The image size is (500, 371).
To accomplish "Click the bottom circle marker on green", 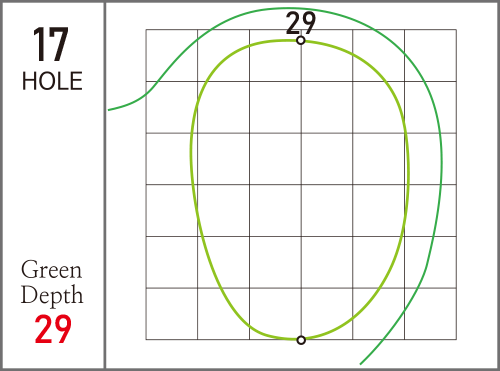I will [x=301, y=340].
